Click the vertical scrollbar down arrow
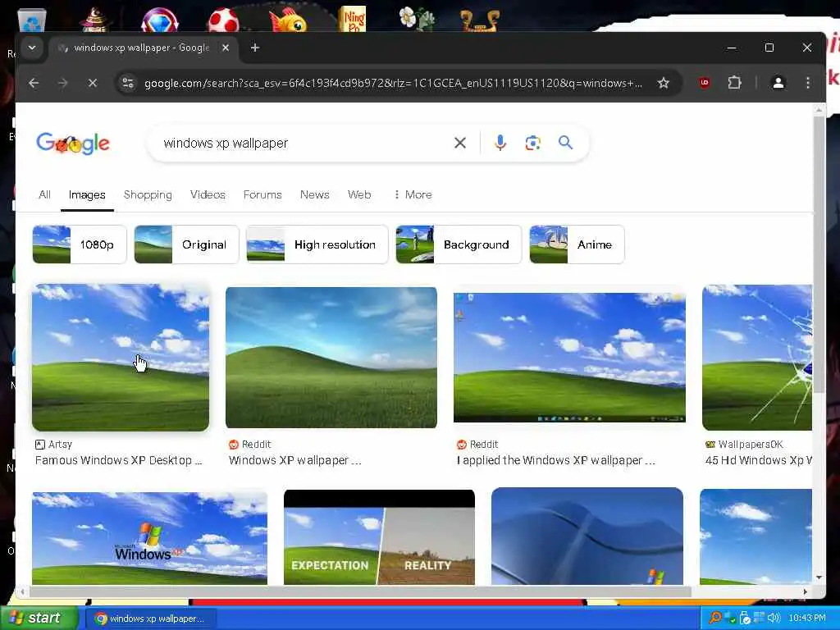This screenshot has width=840, height=630. click(x=819, y=577)
